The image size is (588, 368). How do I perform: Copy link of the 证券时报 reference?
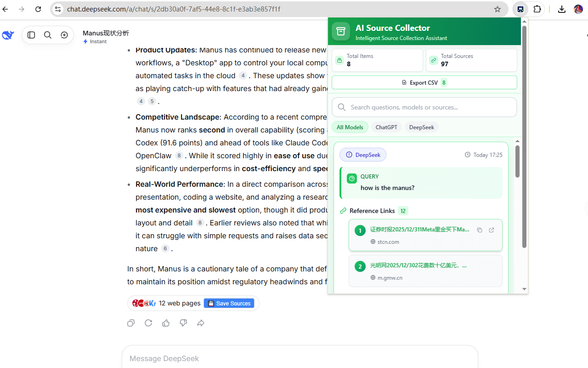(480, 230)
